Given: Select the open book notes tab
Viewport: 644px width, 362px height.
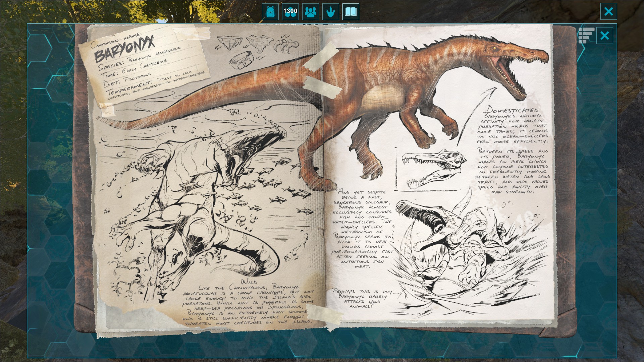Looking at the screenshot, I should [351, 12].
